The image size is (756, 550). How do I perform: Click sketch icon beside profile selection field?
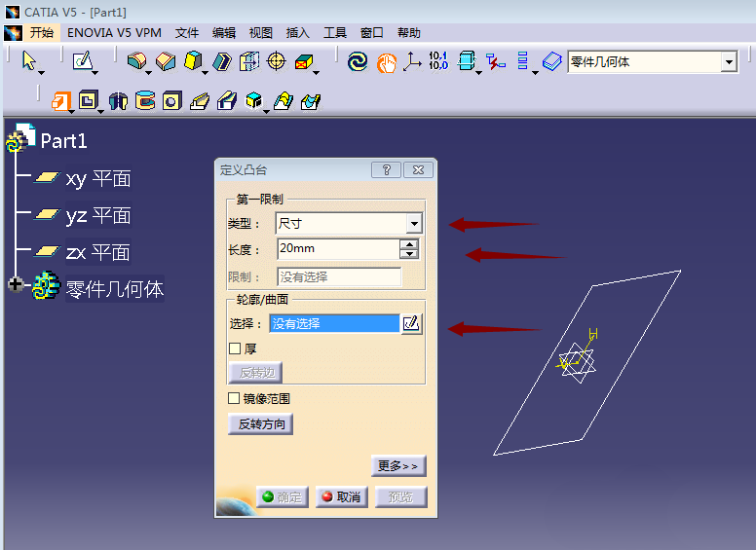411,324
